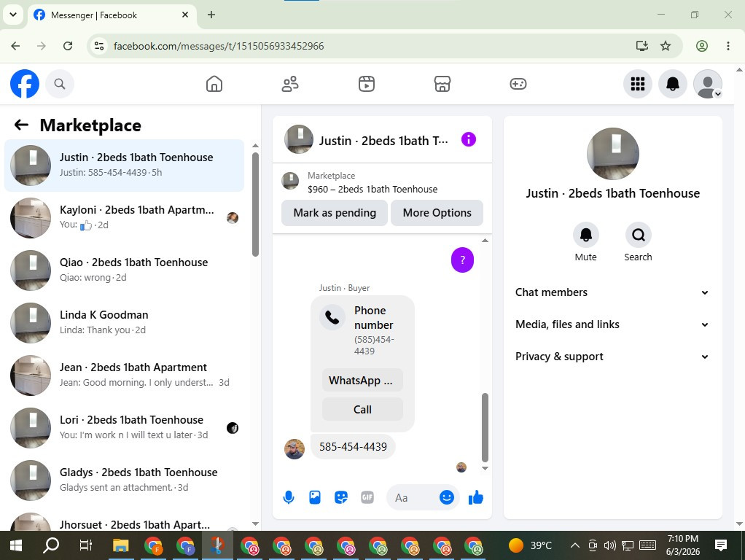This screenshot has height=560, width=745.
Task: Open the Video (Watch) icon
Action: [367, 84]
